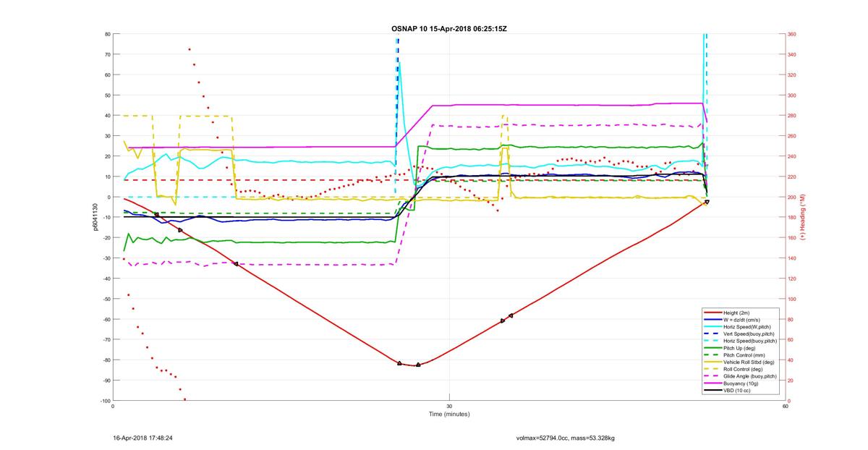Click the -30 tick on left axis
Screen dimensions: 868x450
click(106, 258)
